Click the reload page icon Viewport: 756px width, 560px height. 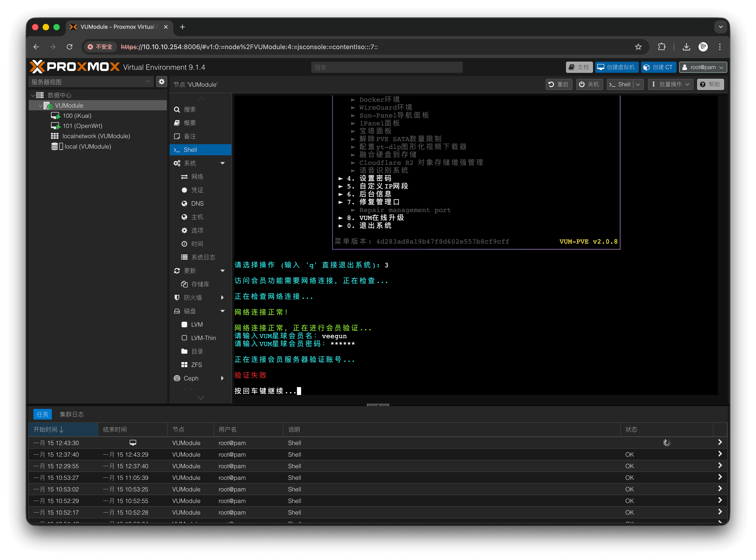coord(69,47)
